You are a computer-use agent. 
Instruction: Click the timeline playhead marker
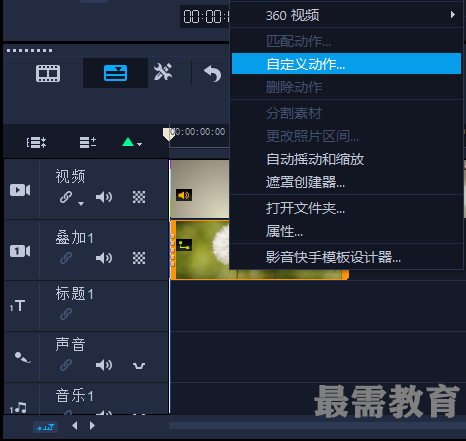pos(168,134)
